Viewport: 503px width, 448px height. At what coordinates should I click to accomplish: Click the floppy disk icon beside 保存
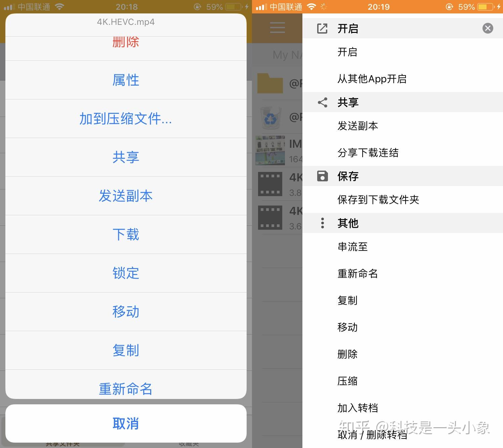(322, 176)
